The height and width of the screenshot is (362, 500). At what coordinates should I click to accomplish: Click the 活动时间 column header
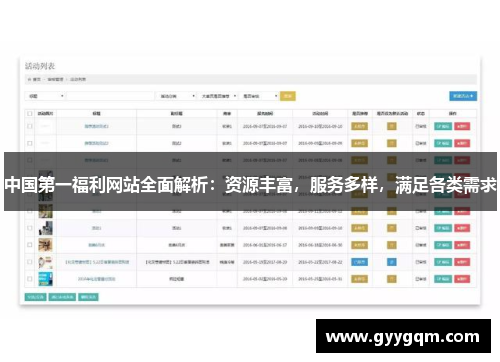[320, 114]
